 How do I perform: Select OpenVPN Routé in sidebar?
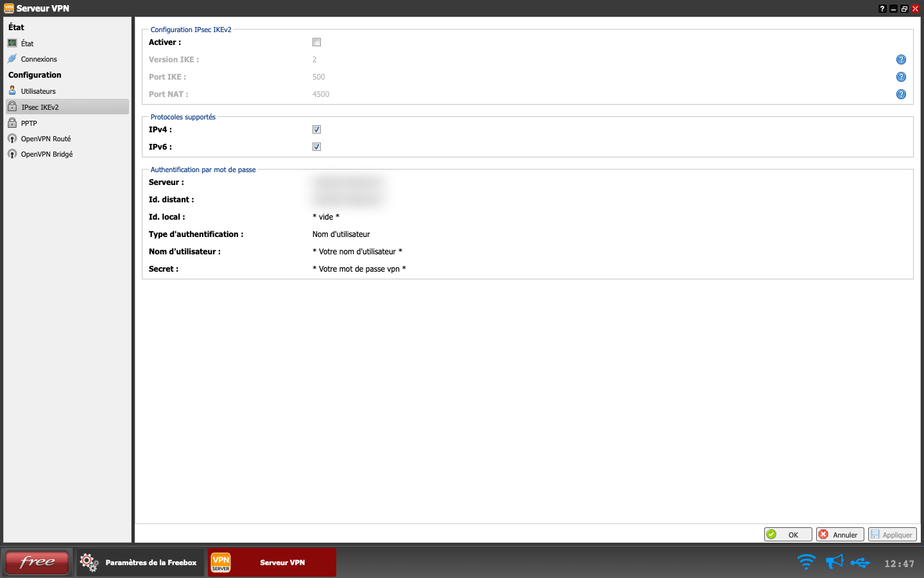tap(67, 139)
